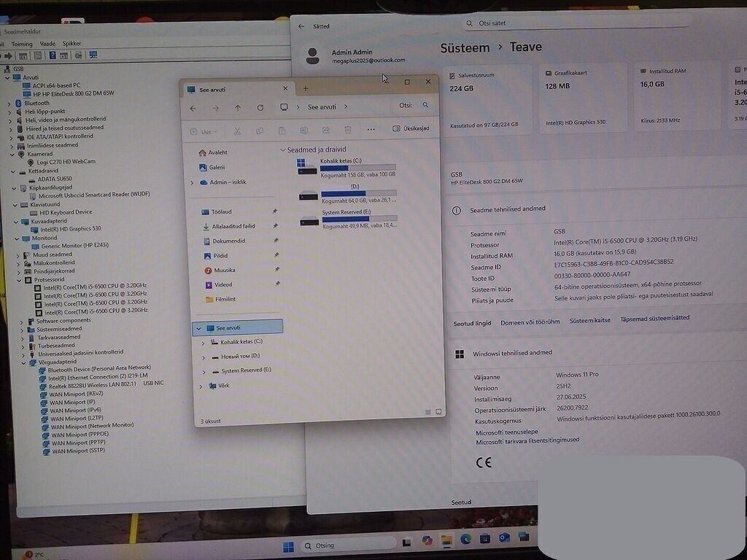This screenshot has width=747, height=560.
Task: Open Täpsemad süsteemisätted link
Action: point(654,318)
